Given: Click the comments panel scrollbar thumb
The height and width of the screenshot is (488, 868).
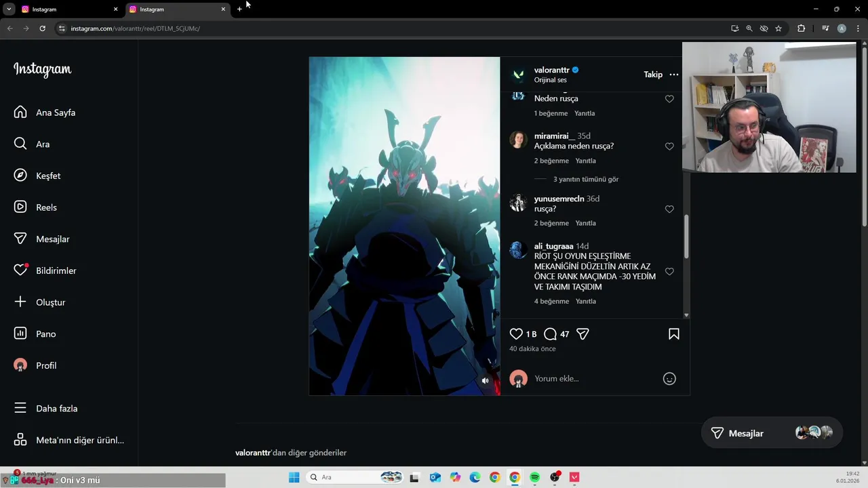Looking at the screenshot, I should [686, 237].
